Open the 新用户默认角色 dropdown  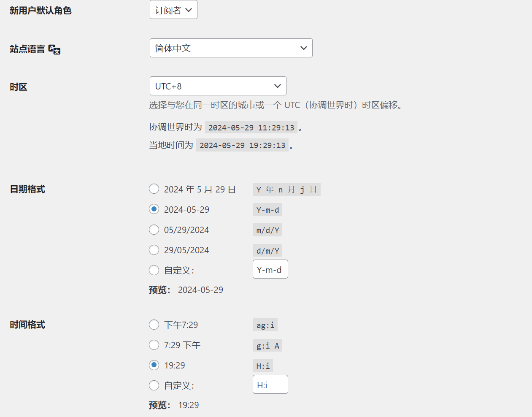(173, 9)
